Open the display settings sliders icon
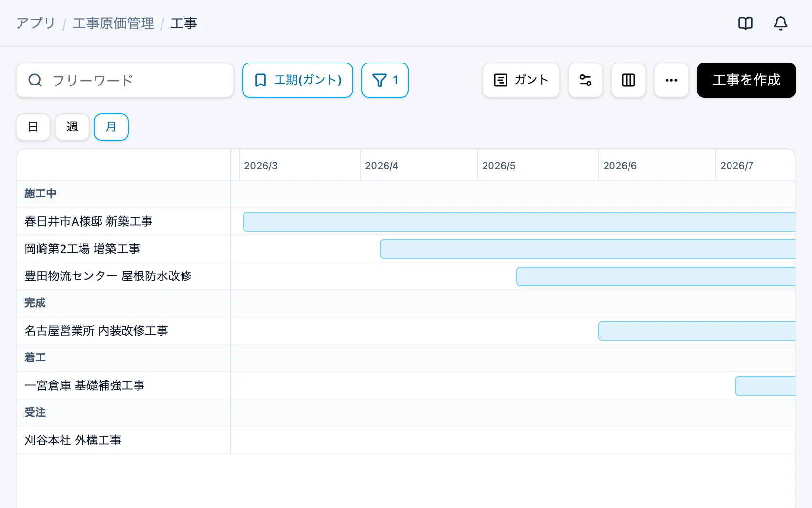 click(586, 80)
